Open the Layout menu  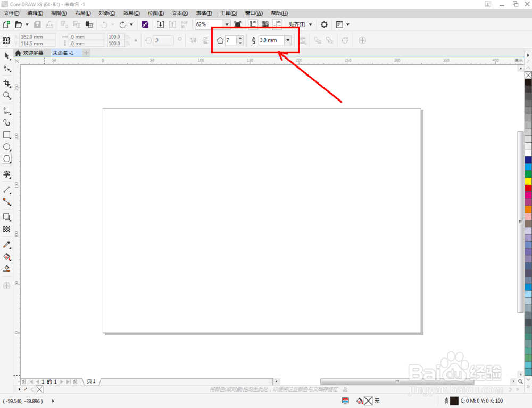click(x=83, y=13)
